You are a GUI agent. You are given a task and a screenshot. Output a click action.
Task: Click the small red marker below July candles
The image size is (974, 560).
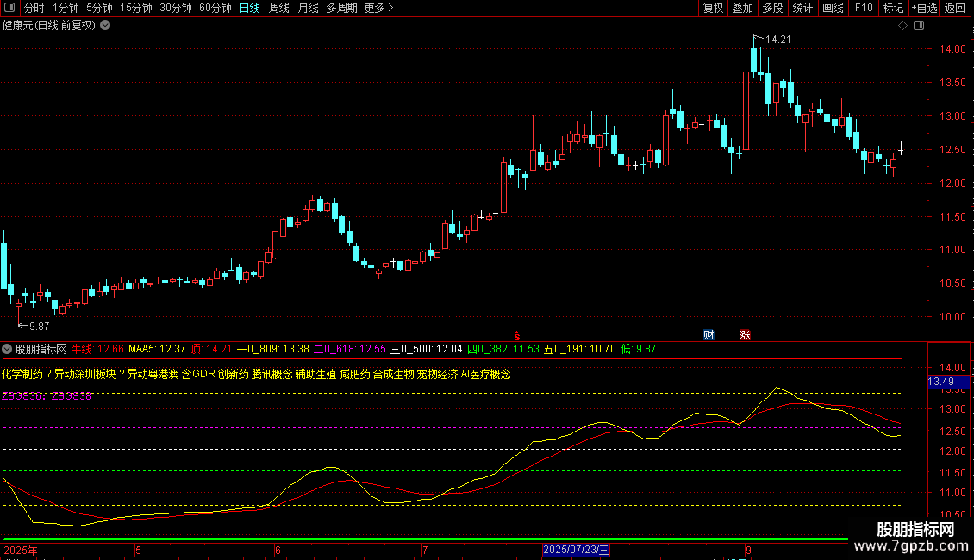[517, 334]
